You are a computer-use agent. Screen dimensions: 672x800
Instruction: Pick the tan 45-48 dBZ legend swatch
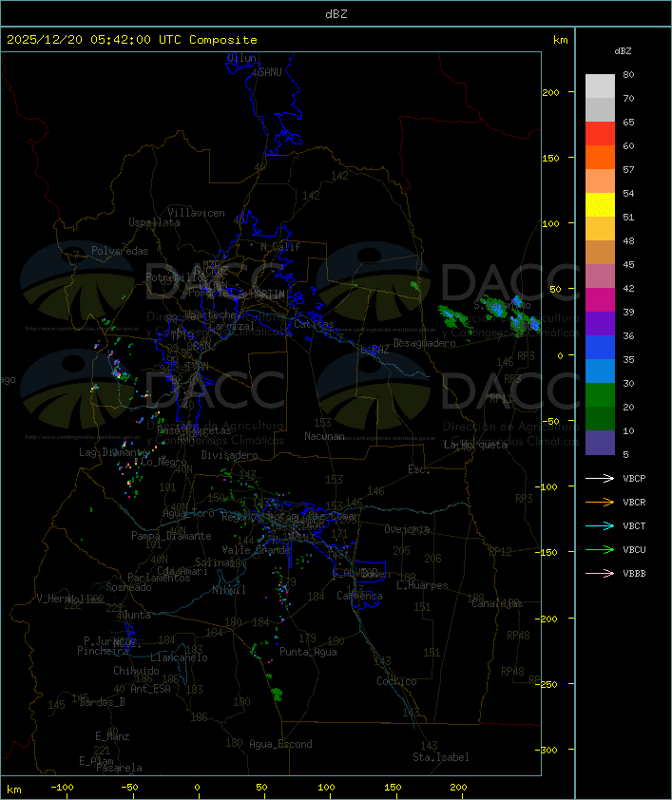[600, 253]
